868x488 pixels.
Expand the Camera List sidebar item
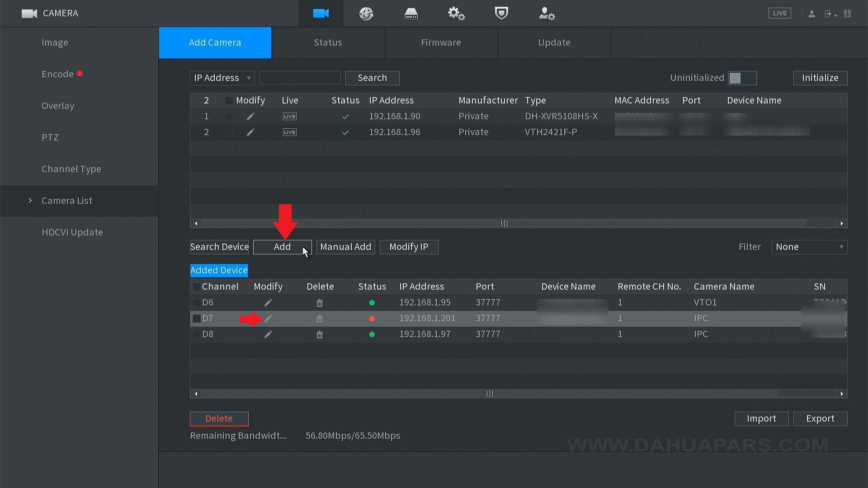(79, 201)
